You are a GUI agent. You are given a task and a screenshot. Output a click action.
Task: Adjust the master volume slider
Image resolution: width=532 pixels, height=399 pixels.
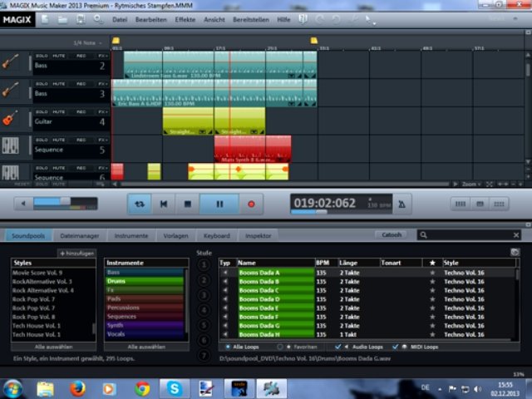tap(55, 202)
